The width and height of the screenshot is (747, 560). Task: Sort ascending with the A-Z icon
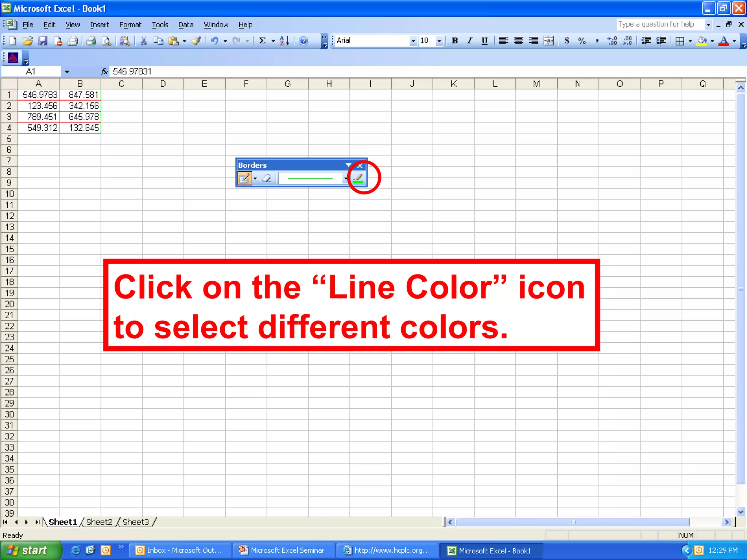tap(285, 41)
